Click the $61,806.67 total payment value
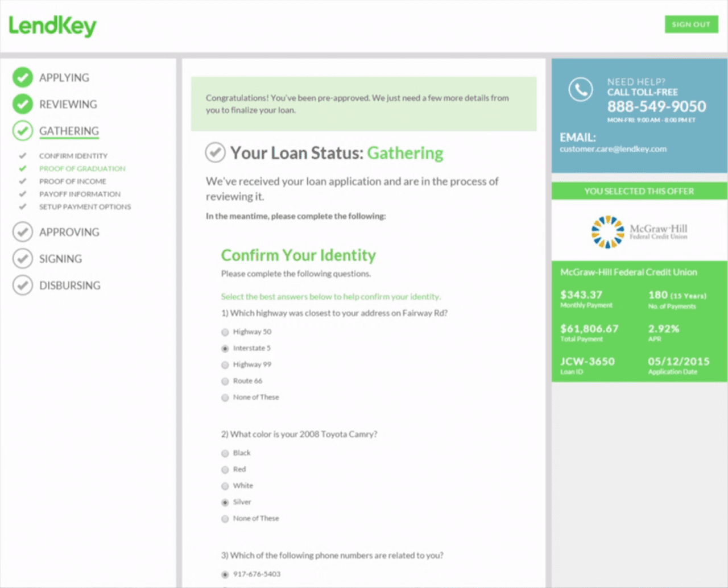This screenshot has height=588, width=728. [589, 329]
